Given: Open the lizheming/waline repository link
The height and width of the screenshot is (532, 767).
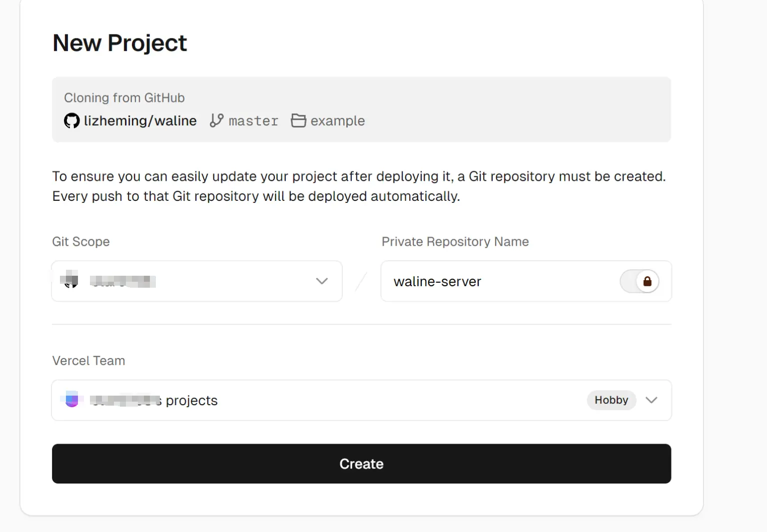Looking at the screenshot, I should tap(140, 121).
